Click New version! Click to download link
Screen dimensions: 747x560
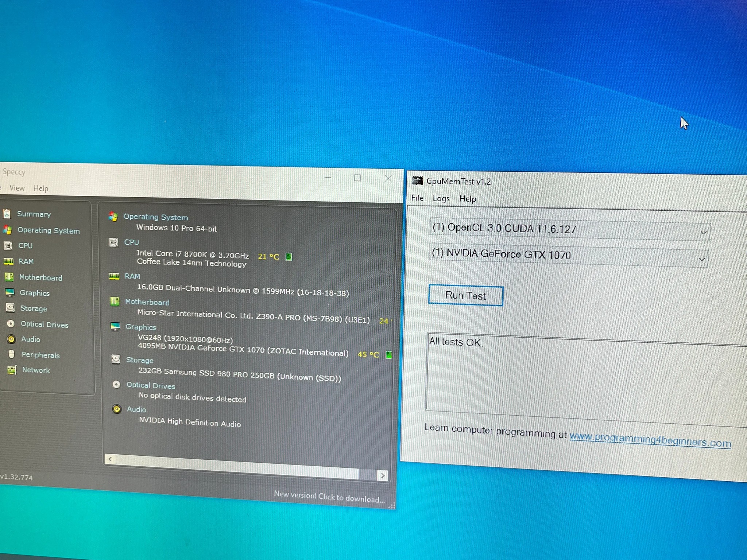[x=329, y=497]
